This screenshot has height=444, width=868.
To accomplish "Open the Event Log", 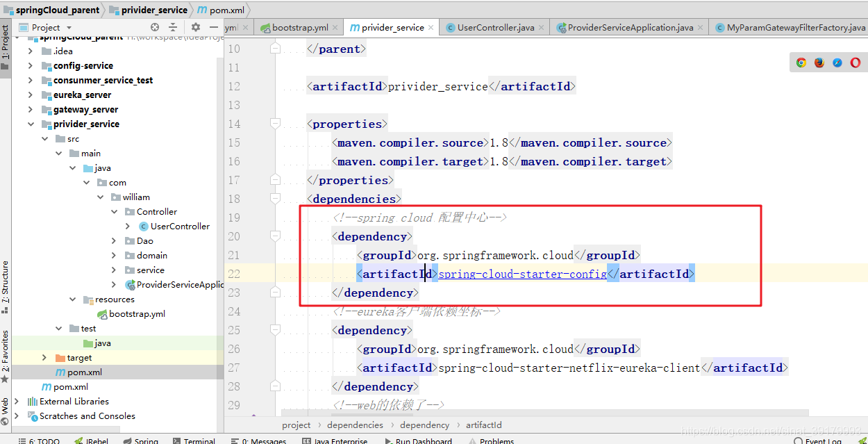I will (818, 441).
